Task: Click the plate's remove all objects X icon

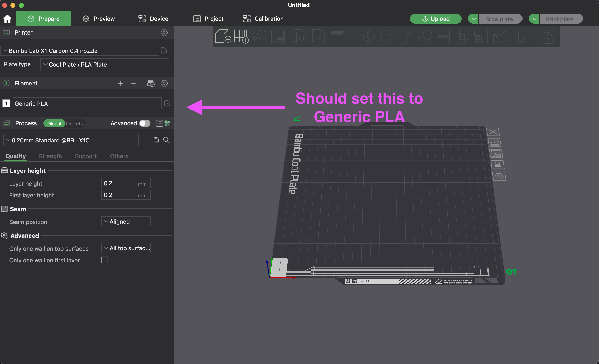Action: click(x=493, y=132)
